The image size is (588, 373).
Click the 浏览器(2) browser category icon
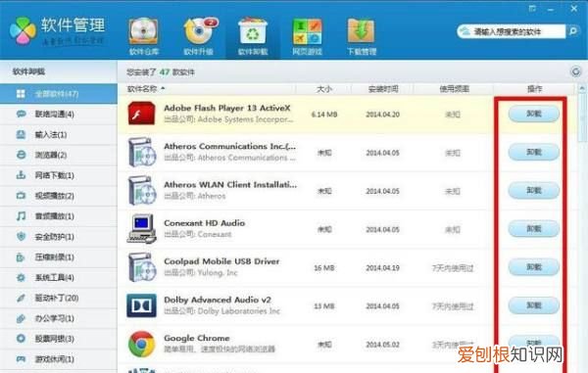pos(21,155)
